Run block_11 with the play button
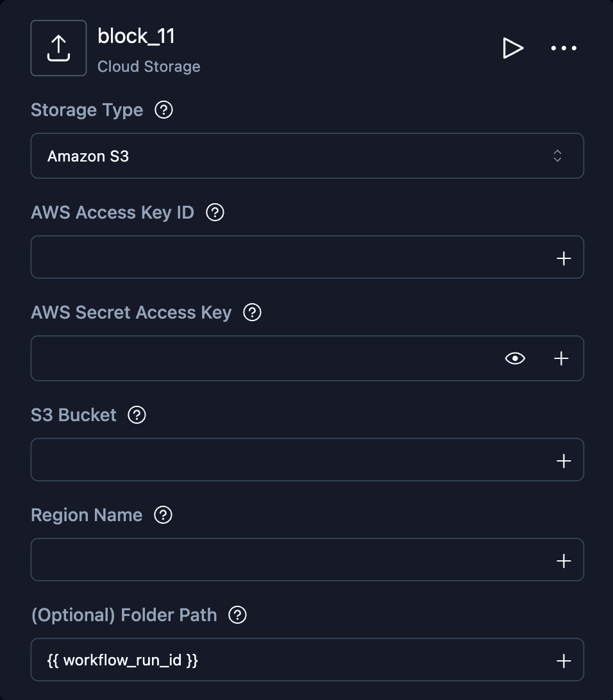This screenshot has width=613, height=700. click(x=512, y=48)
